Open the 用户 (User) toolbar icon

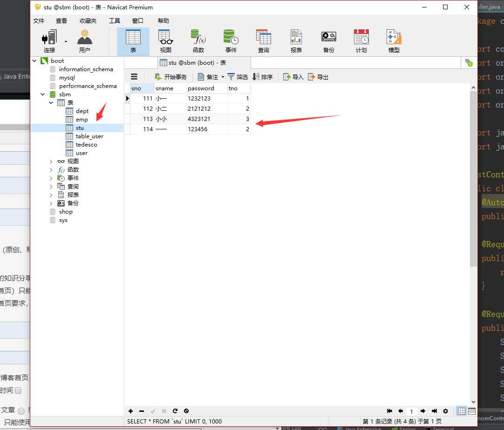tap(84, 41)
